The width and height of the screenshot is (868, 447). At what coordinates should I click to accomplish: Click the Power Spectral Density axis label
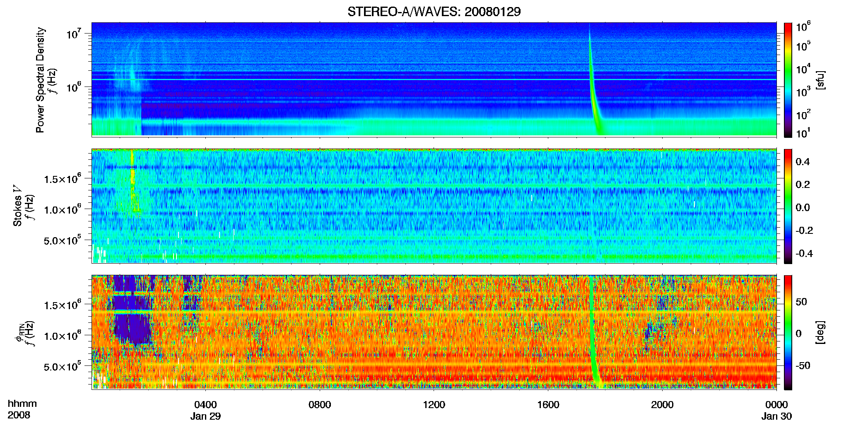[x=40, y=80]
